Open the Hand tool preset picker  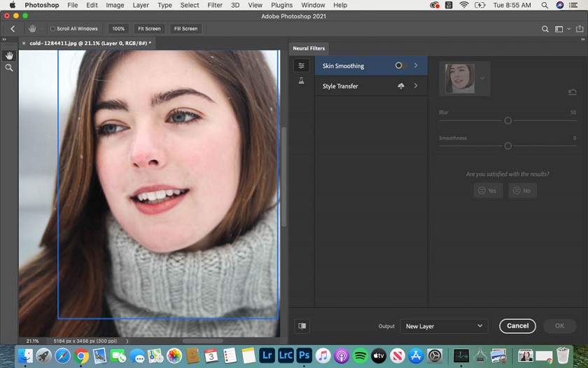click(41, 29)
